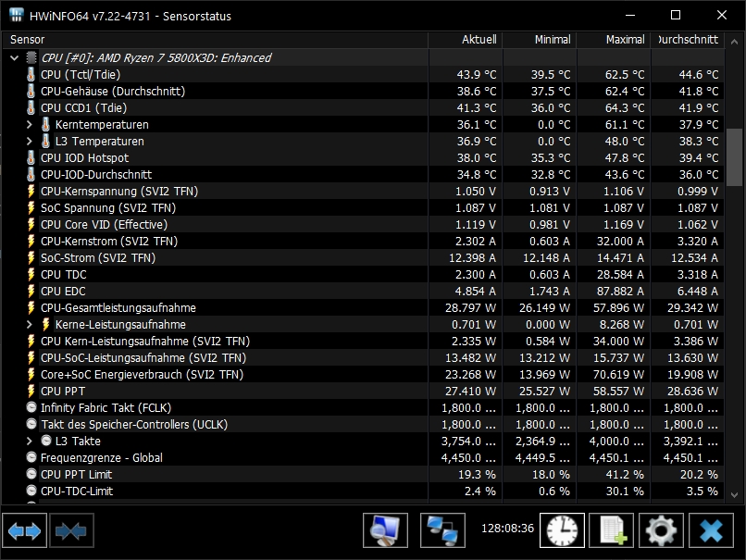Expand the Kerntemperaturen subtree

pyautogui.click(x=30, y=125)
